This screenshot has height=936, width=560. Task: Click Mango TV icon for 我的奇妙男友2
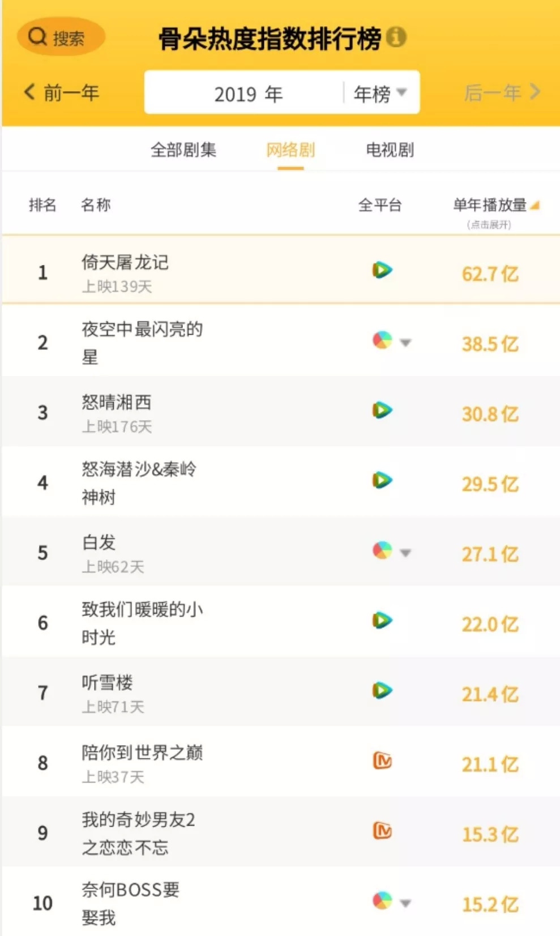(382, 831)
